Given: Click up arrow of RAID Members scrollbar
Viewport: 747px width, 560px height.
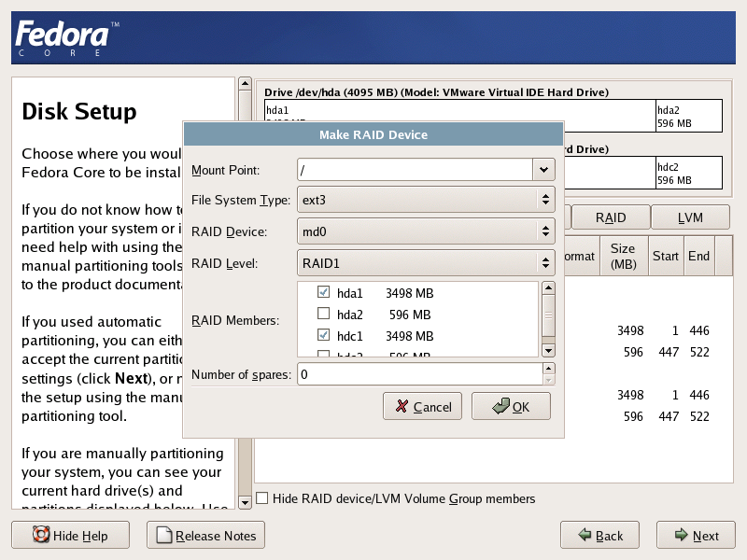Looking at the screenshot, I should coord(548,287).
